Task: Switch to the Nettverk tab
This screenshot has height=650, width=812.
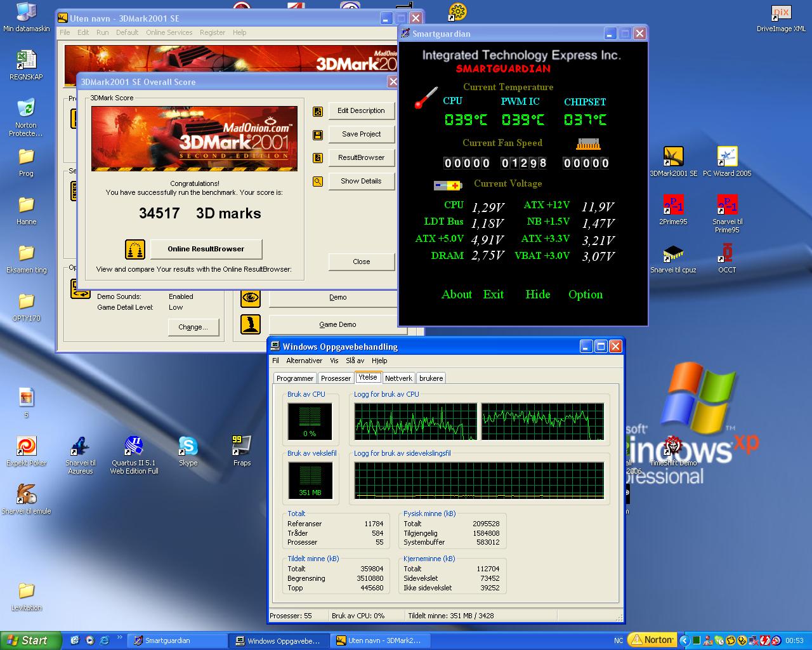Action: click(x=398, y=378)
